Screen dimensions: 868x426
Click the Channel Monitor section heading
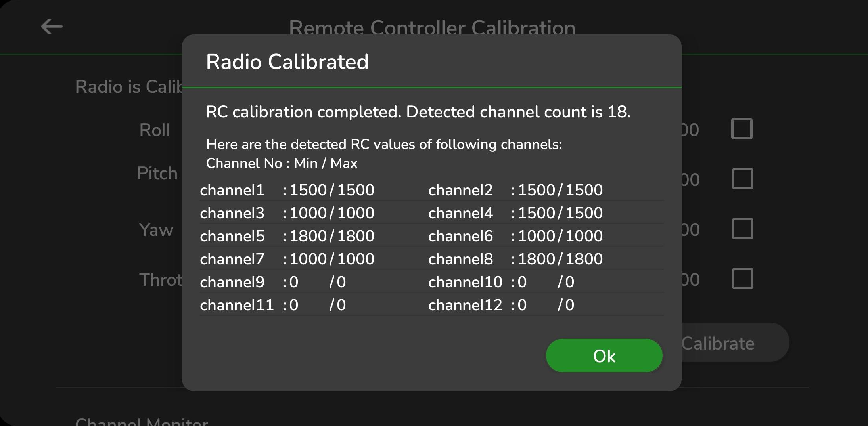[x=142, y=422]
